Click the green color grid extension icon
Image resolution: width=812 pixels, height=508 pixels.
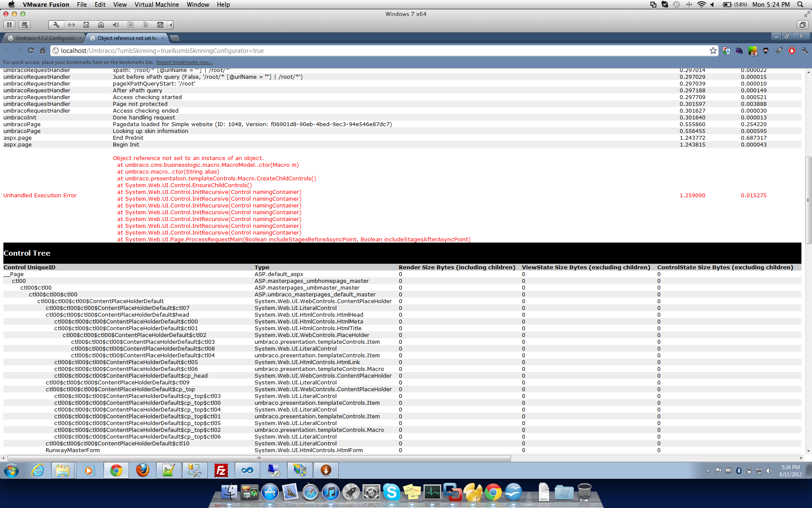click(x=752, y=51)
